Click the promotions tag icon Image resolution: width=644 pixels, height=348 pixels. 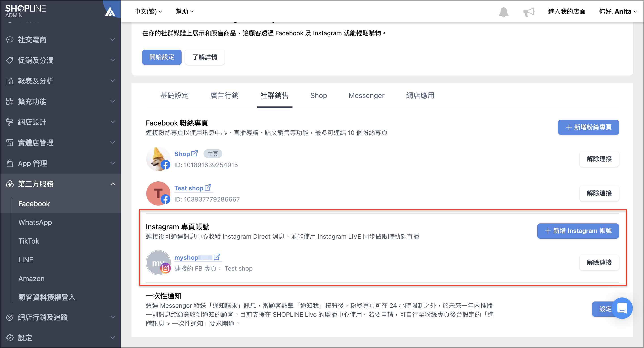(10, 60)
